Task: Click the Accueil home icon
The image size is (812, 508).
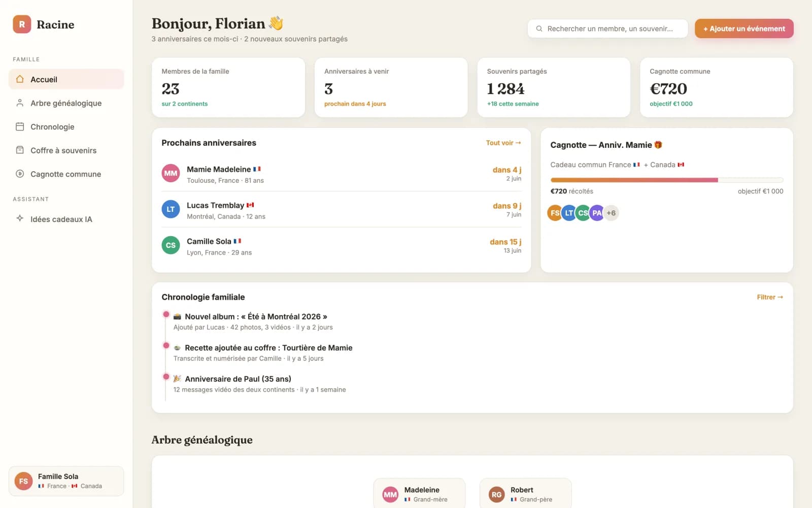Action: click(x=20, y=79)
